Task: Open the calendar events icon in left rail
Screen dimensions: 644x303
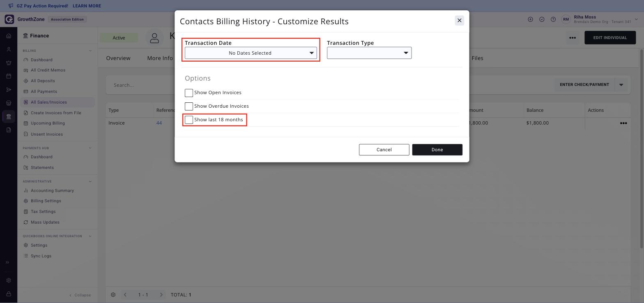Action: 9,76
